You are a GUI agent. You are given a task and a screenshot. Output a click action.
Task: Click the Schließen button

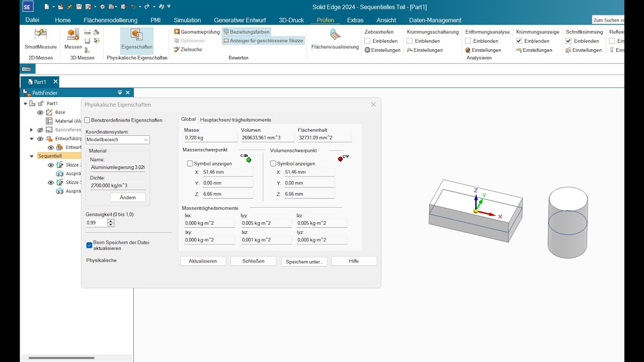click(253, 261)
